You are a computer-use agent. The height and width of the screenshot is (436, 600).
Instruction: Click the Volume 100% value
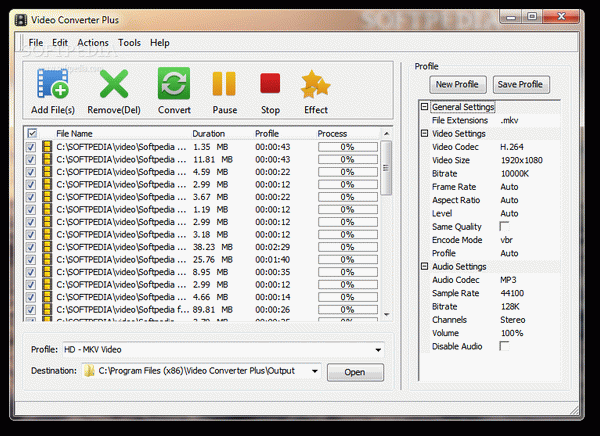point(512,333)
